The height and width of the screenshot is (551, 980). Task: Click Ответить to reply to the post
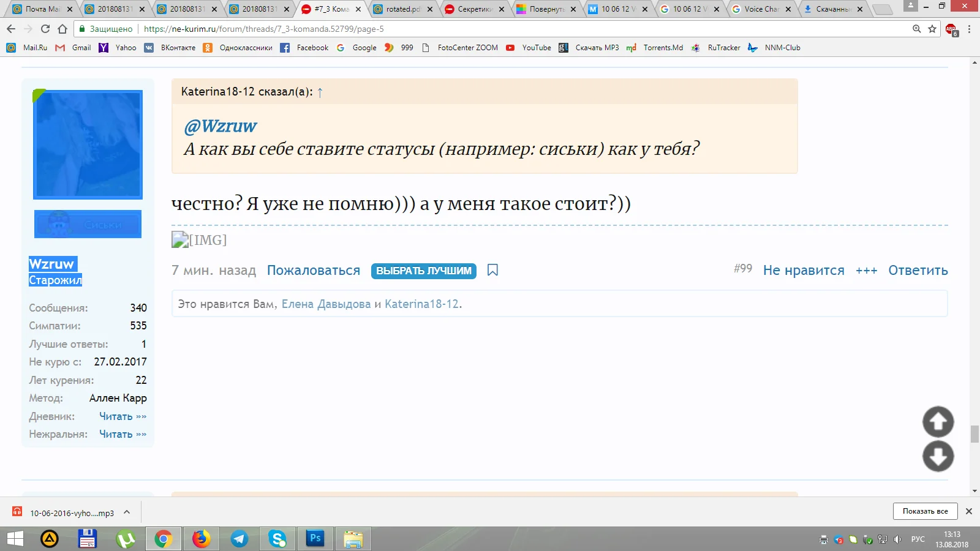pyautogui.click(x=918, y=271)
